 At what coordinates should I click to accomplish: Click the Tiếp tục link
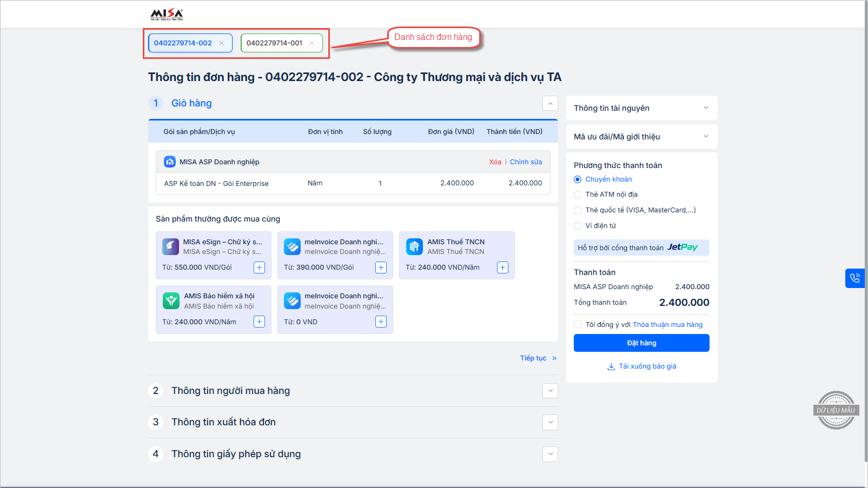533,358
